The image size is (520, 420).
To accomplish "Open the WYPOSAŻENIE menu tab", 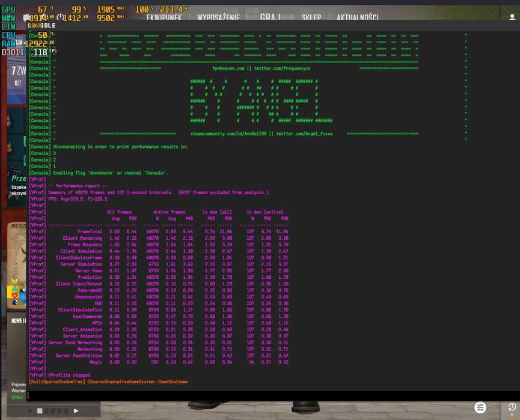I will click(x=218, y=17).
